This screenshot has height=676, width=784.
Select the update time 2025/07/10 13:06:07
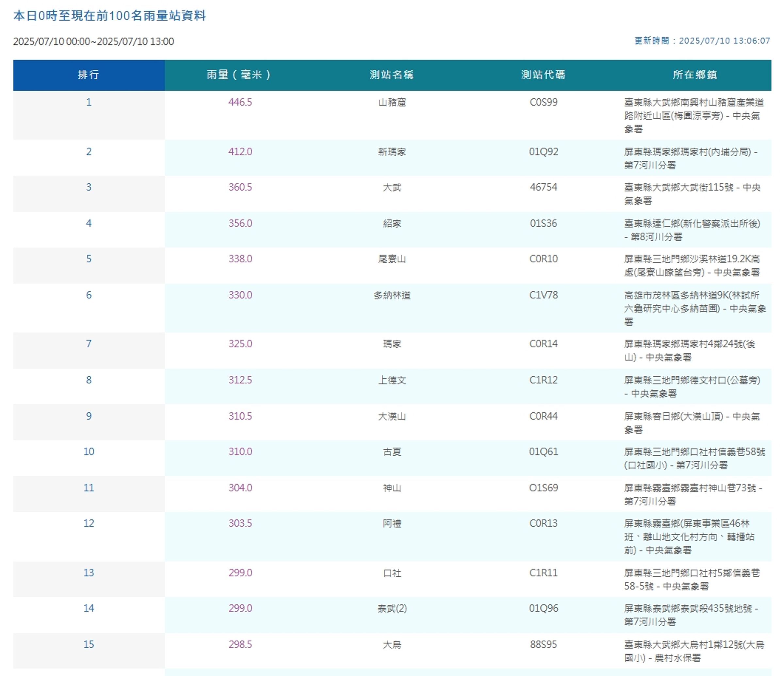click(724, 41)
